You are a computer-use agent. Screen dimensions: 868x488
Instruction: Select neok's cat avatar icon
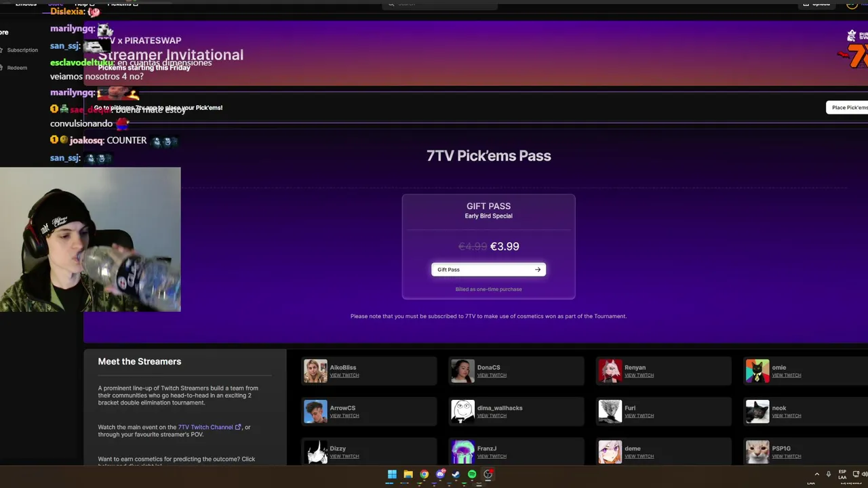(757, 411)
